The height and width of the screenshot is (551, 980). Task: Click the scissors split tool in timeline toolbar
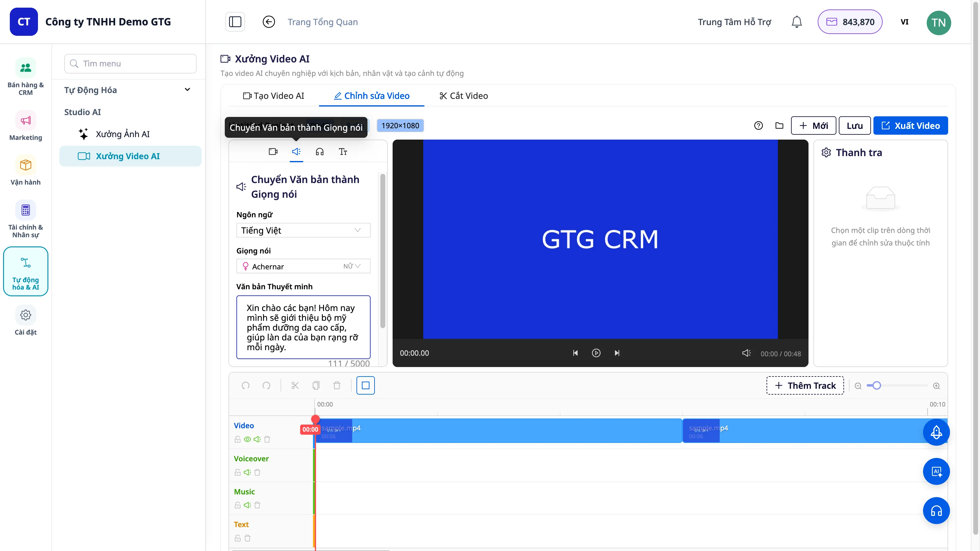click(295, 386)
